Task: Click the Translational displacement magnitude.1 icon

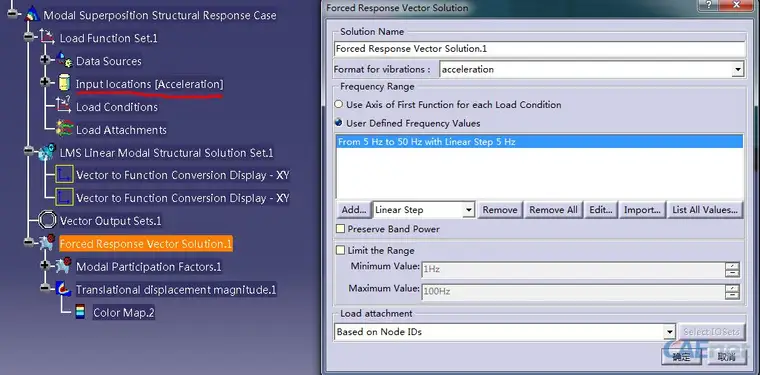Action: [x=63, y=289]
